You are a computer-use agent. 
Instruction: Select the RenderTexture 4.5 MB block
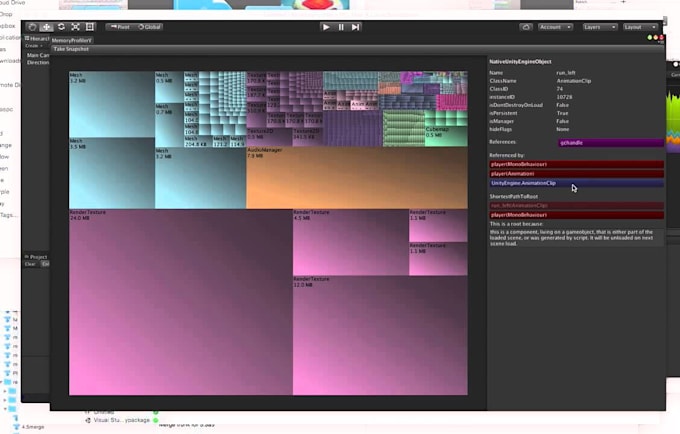tap(351, 242)
